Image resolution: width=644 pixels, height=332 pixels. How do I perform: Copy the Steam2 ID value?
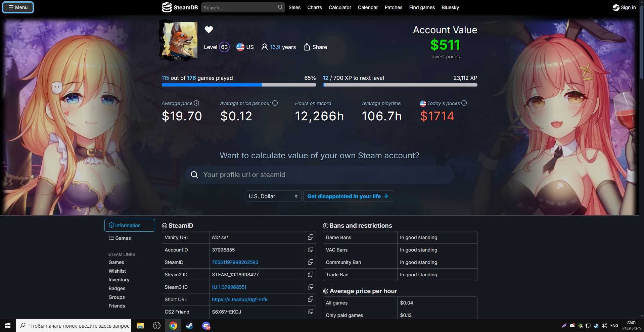(x=311, y=274)
